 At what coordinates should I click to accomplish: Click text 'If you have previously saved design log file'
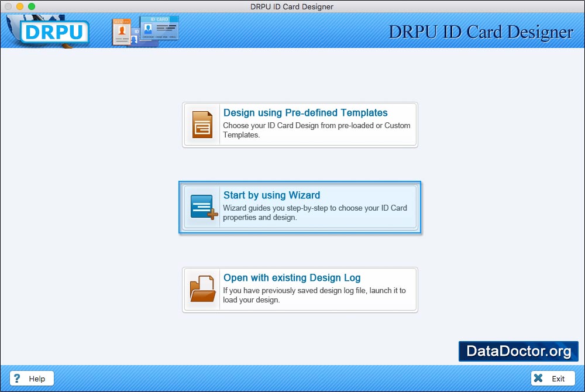pos(295,291)
